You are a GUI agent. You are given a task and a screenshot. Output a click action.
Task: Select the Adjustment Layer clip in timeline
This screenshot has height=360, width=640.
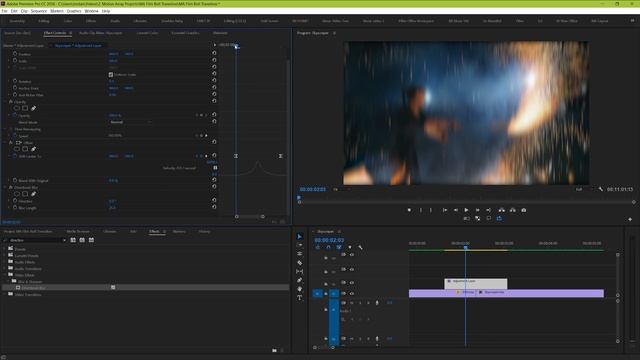[x=476, y=284]
